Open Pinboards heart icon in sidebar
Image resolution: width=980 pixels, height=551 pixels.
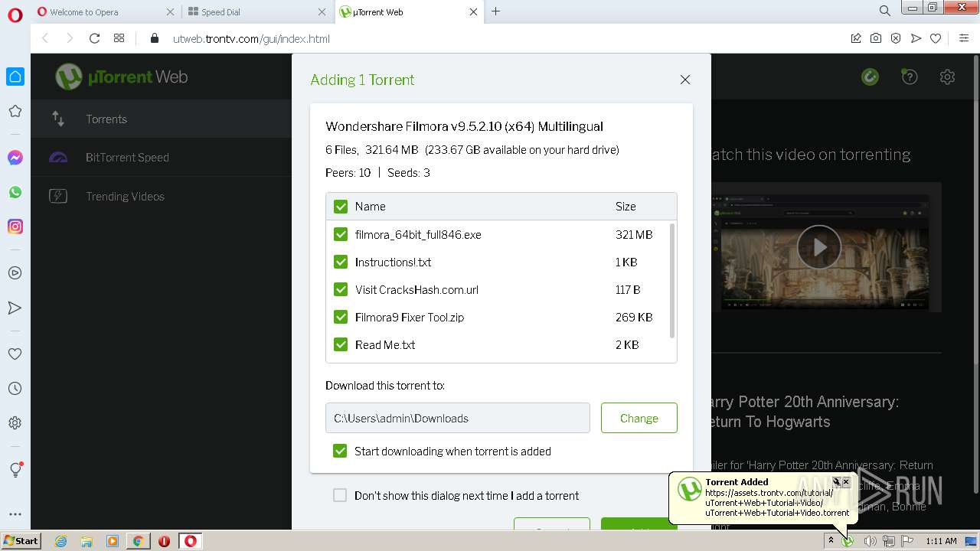(x=15, y=354)
